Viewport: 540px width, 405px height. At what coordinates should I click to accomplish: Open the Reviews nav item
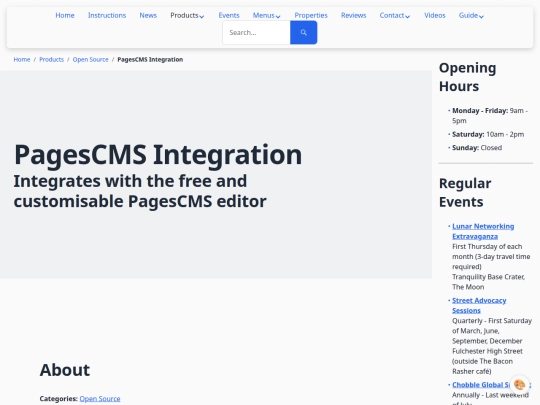click(353, 15)
